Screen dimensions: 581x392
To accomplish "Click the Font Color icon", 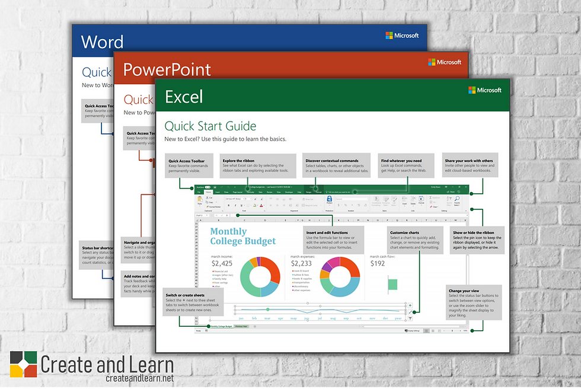I will tap(261, 205).
